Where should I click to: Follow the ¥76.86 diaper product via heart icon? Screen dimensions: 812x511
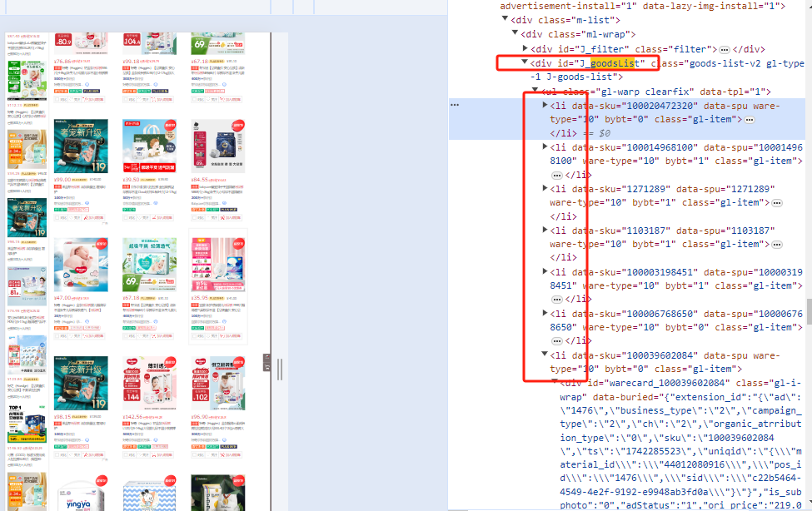tap(71, 99)
